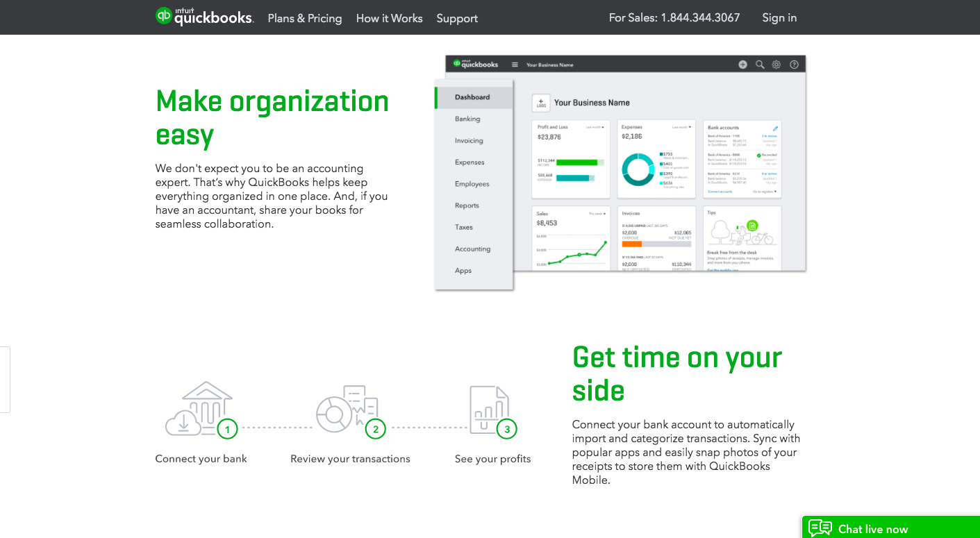Click the $8,453 Sales total

point(547,223)
